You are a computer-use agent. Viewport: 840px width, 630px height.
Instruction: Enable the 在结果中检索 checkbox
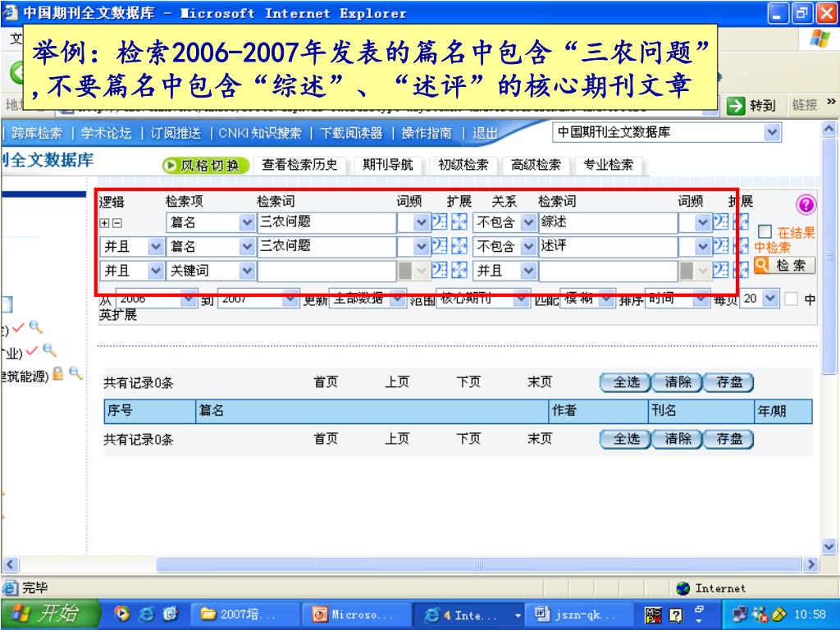[x=765, y=231]
